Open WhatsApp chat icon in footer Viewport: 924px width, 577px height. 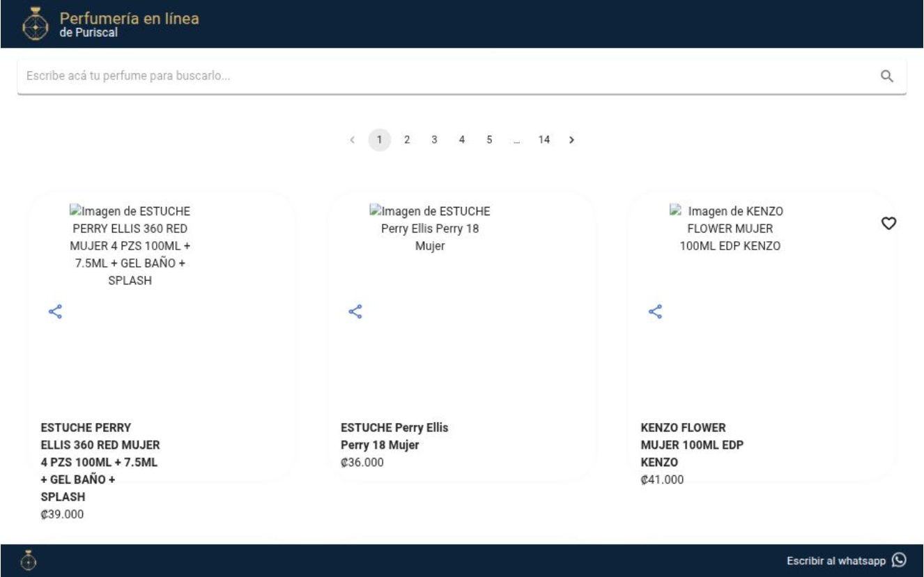[900, 560]
